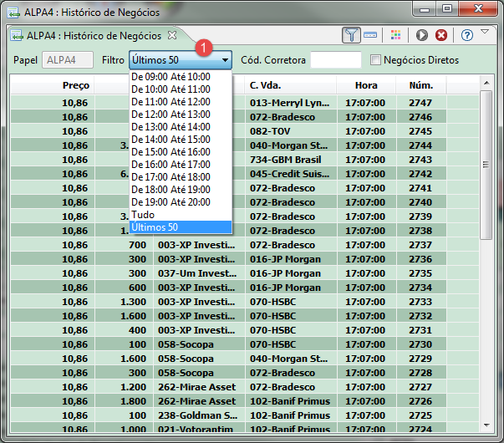
Task: Click the play/resume toolbar icon
Action: (x=422, y=35)
